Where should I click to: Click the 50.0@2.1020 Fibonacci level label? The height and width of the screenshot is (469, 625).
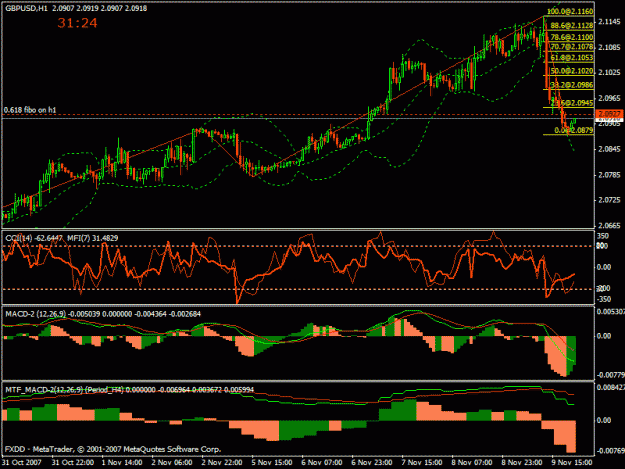click(572, 71)
